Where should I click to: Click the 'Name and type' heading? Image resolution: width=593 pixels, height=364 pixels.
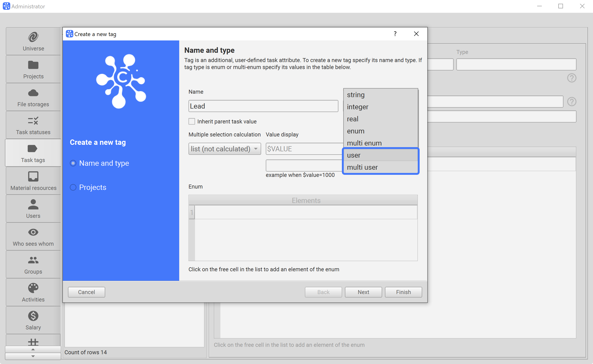[209, 50]
